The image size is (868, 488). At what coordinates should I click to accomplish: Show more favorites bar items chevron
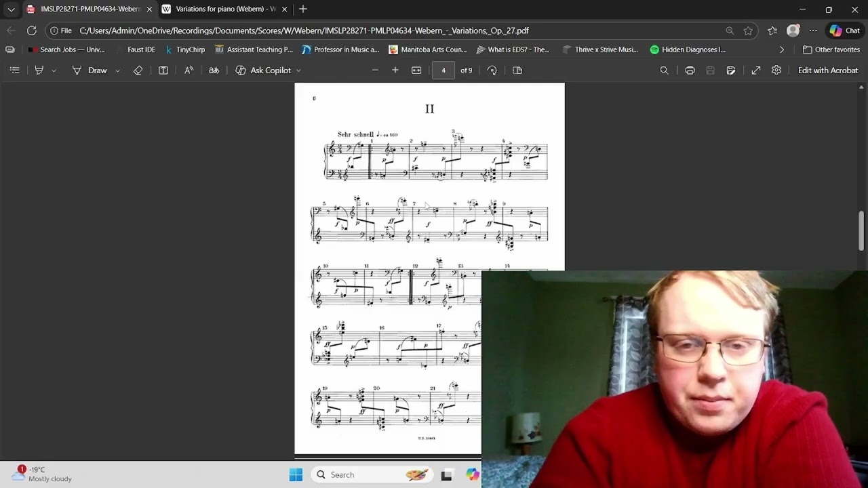point(782,49)
